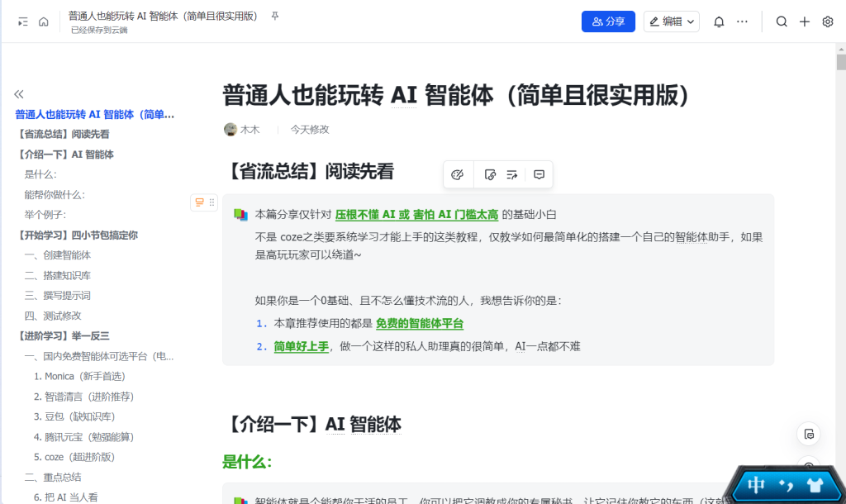Click the copy link icon in floating toolbar
Image resolution: width=846 pixels, height=504 pixels.
pyautogui.click(x=490, y=174)
